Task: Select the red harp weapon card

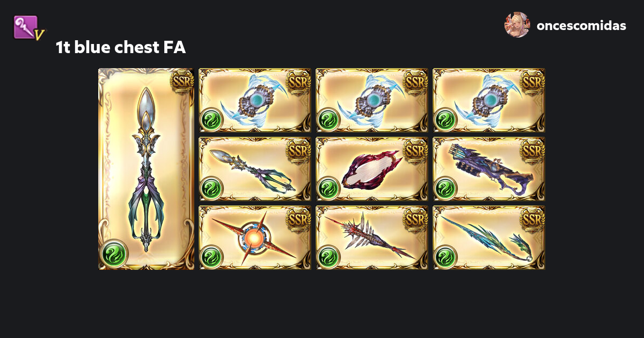Action: pos(372,169)
